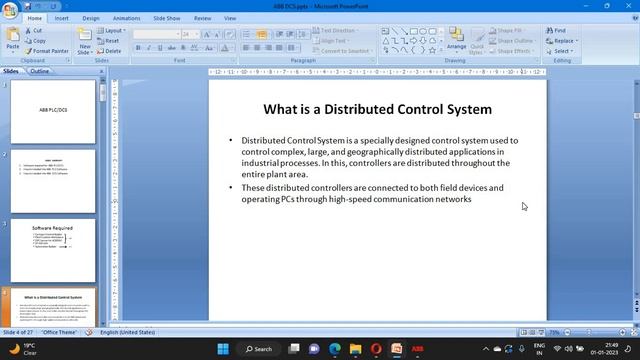Image resolution: width=640 pixels, height=360 pixels.
Task: Open the Replace dropdown
Action: [562, 41]
